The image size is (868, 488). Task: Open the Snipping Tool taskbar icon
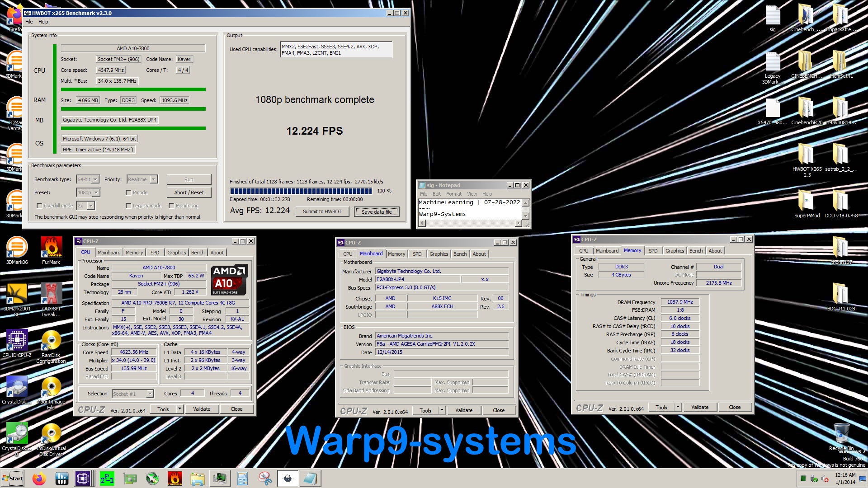tap(265, 479)
